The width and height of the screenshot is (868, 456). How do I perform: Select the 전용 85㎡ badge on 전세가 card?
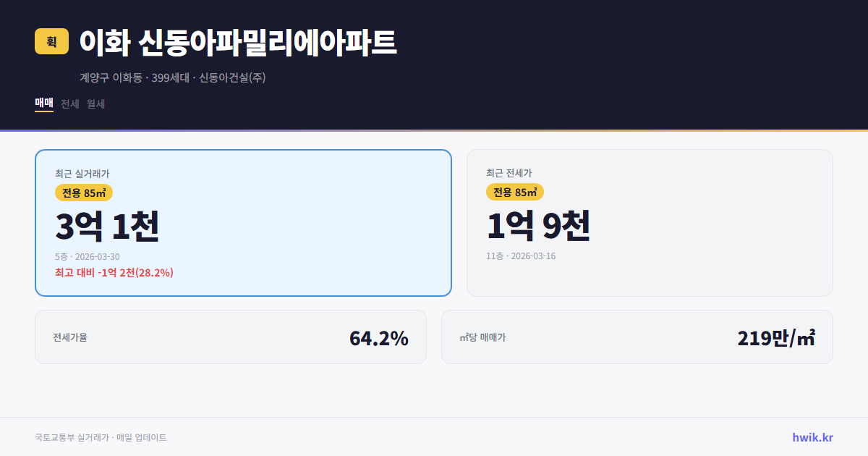[x=514, y=193]
